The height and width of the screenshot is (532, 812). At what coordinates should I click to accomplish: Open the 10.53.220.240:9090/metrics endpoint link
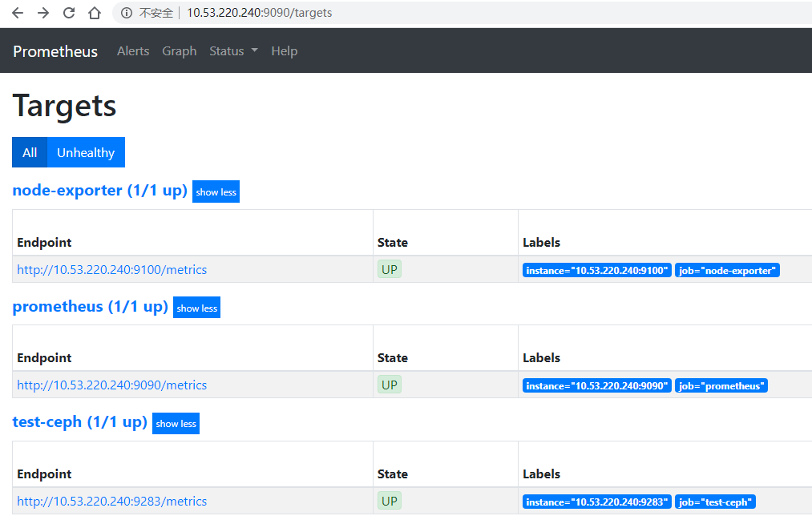112,385
